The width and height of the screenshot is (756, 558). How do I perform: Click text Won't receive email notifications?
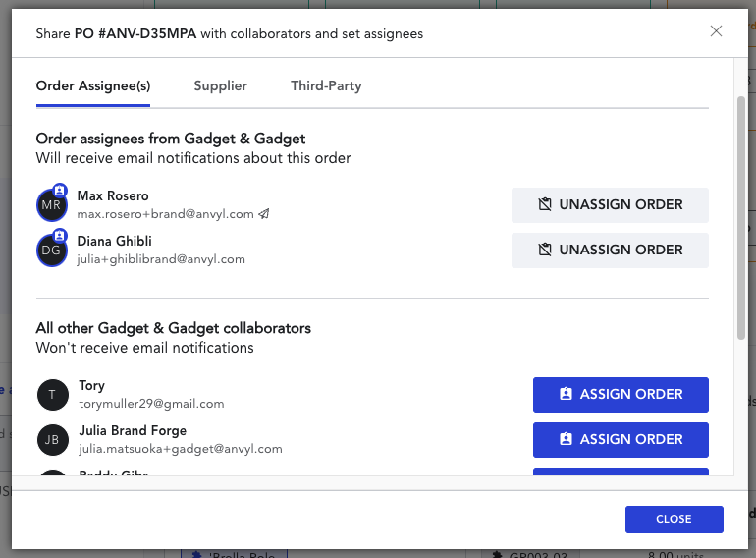coord(144,348)
